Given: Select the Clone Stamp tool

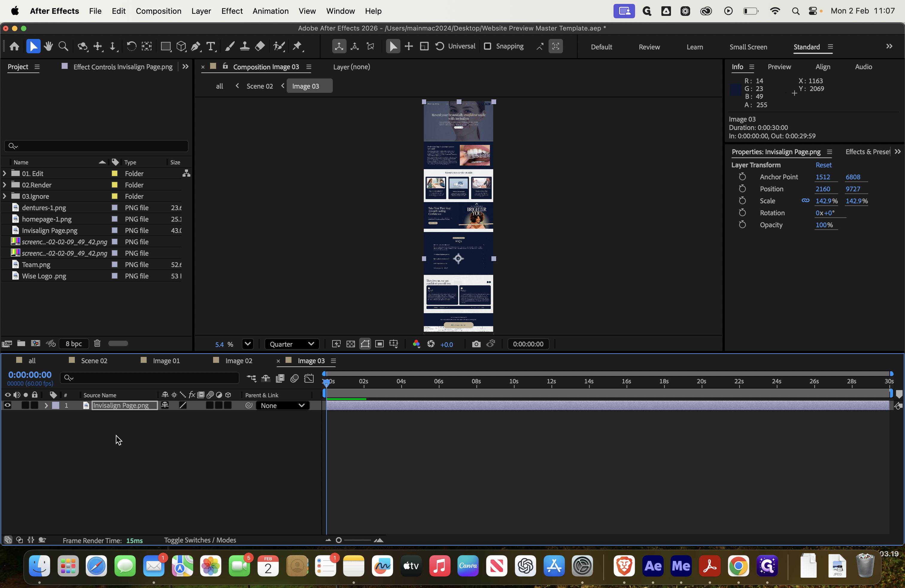Looking at the screenshot, I should 245,46.
